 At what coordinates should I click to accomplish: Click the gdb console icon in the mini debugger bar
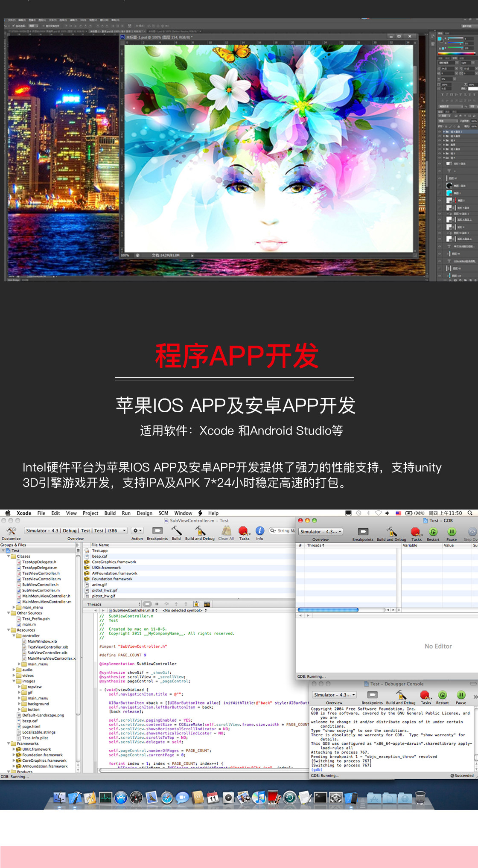pyautogui.click(x=207, y=604)
